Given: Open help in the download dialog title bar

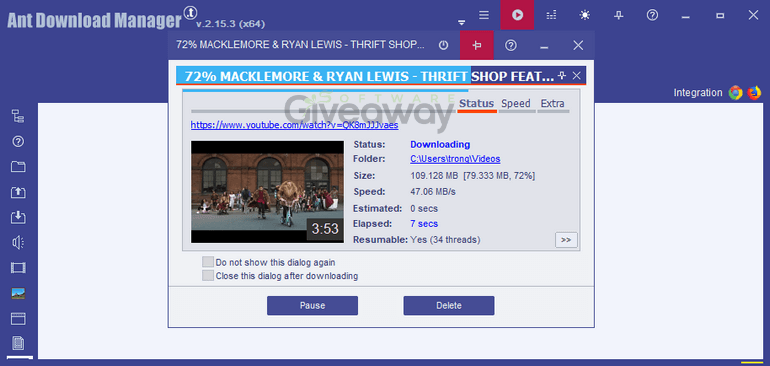Looking at the screenshot, I should pyautogui.click(x=511, y=45).
